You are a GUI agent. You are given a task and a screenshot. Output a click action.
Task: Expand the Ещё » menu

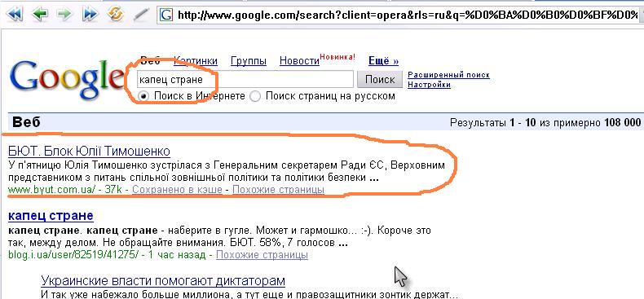(384, 61)
